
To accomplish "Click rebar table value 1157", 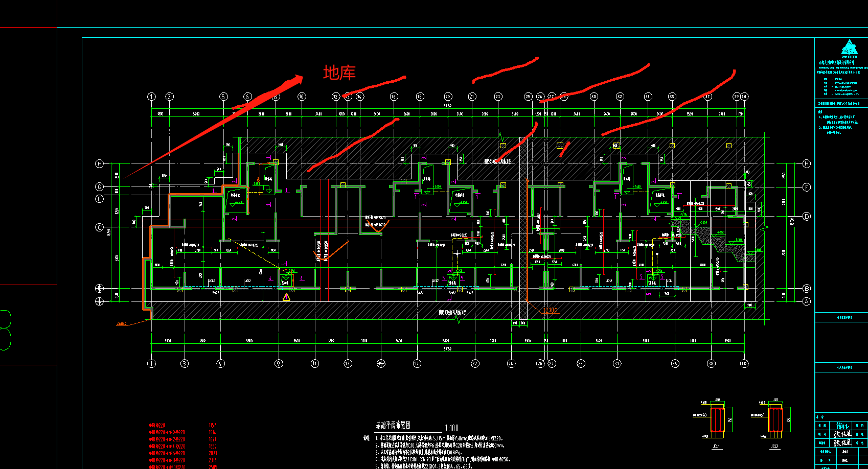I will pyautogui.click(x=213, y=425).
